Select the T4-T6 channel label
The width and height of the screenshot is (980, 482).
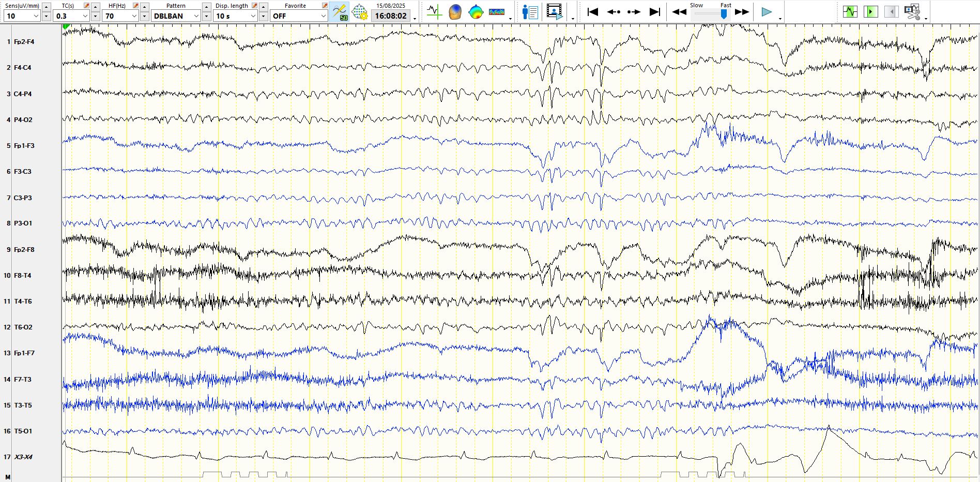(23, 302)
